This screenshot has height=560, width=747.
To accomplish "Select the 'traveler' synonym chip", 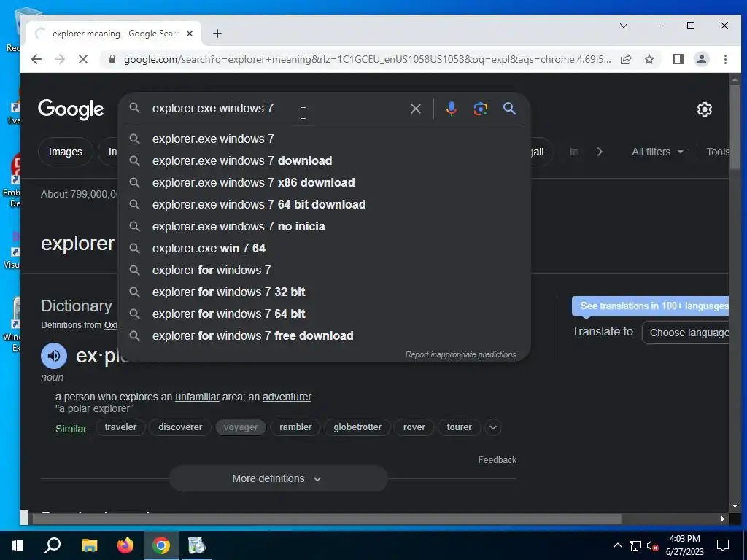I will (120, 427).
